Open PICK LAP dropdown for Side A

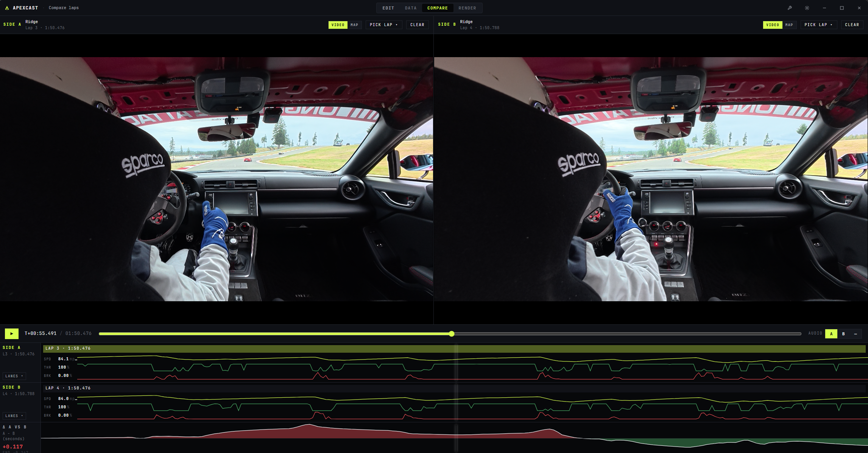(383, 25)
